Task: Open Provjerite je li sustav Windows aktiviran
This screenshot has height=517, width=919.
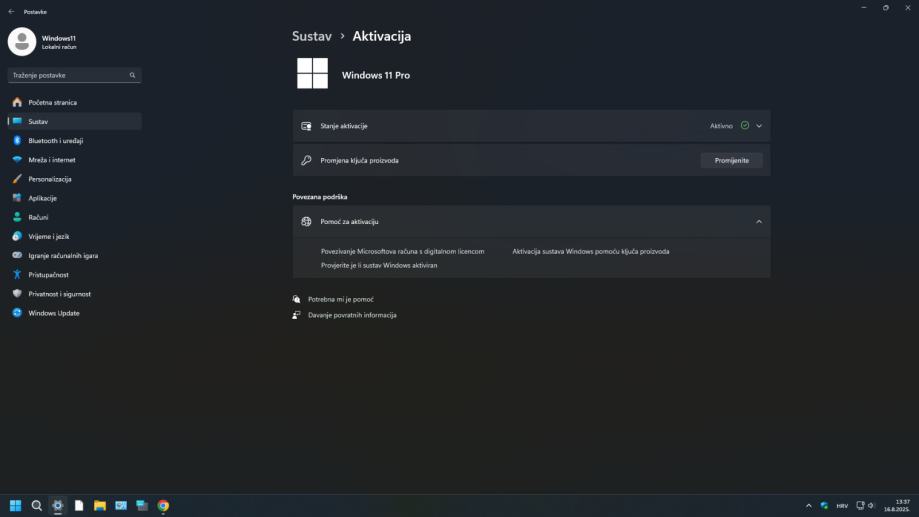Action: pos(379,266)
